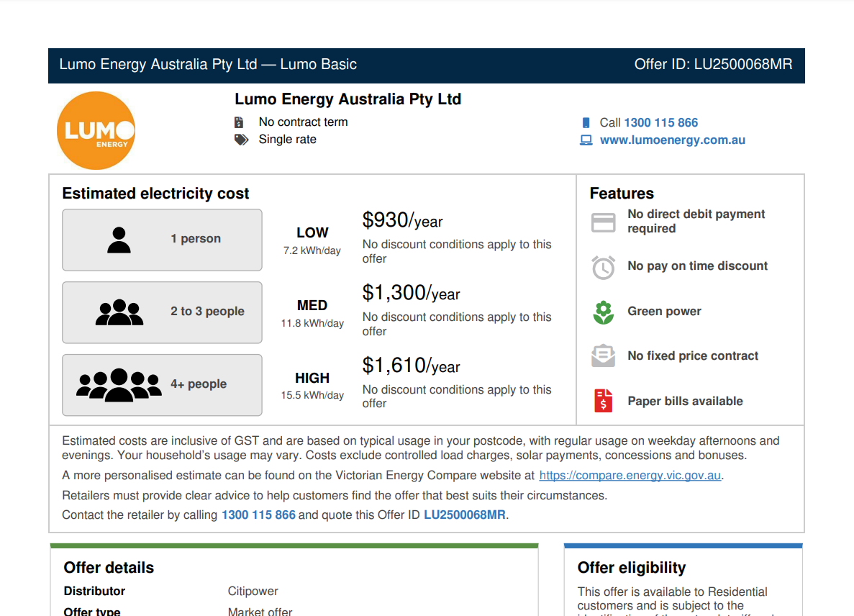Click the MED usage label

coord(312,306)
